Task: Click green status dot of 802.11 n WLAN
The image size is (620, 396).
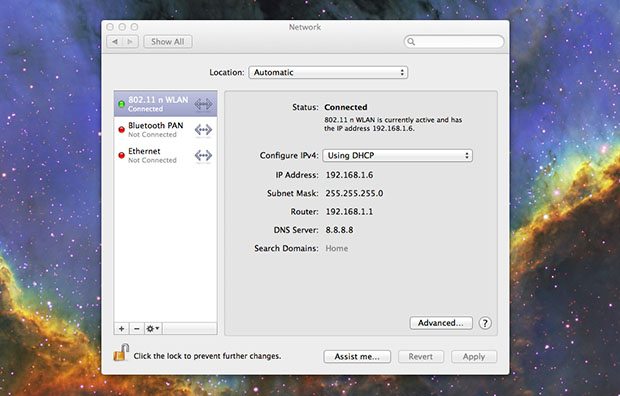Action: point(121,104)
